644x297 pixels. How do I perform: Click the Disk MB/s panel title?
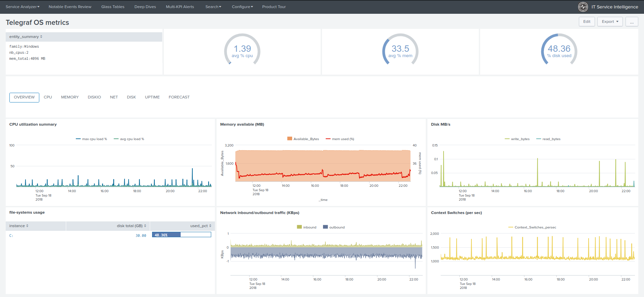pos(441,124)
